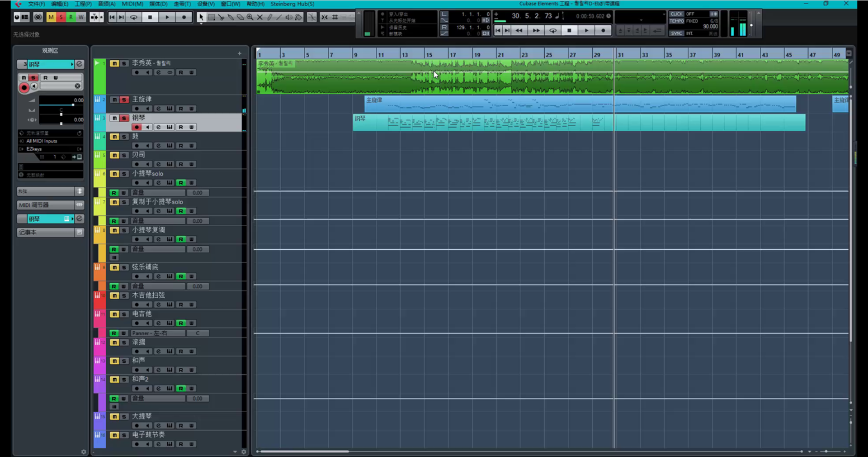Viewport: 868px width, 457px height.
Task: Open the constrain delay compensation button
Action: click(38, 17)
